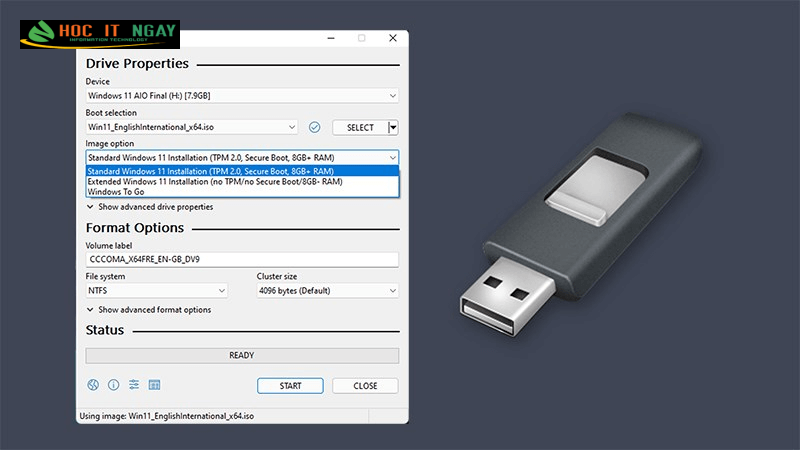800x450 pixels.
Task: Close the Rufus window with X
Action: [393, 38]
